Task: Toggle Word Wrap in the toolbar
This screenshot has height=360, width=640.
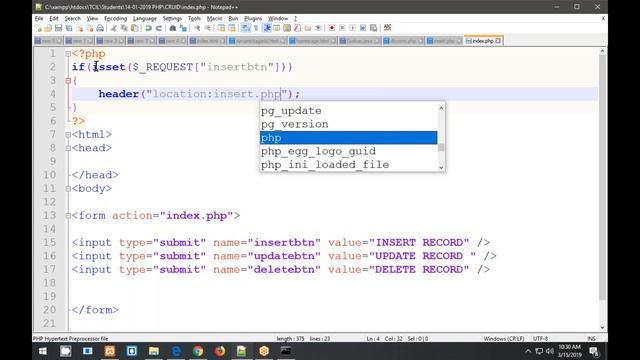Action: [x=245, y=28]
